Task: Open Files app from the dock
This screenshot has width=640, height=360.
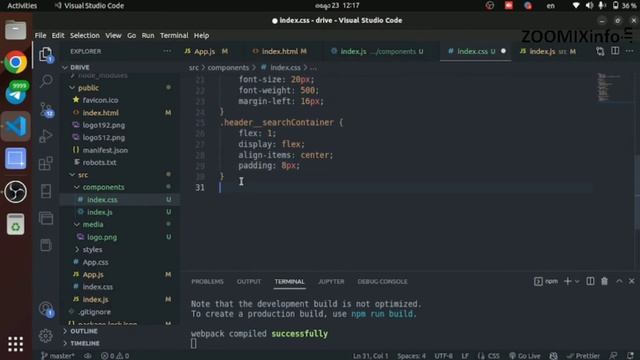Action: pyautogui.click(x=16, y=30)
